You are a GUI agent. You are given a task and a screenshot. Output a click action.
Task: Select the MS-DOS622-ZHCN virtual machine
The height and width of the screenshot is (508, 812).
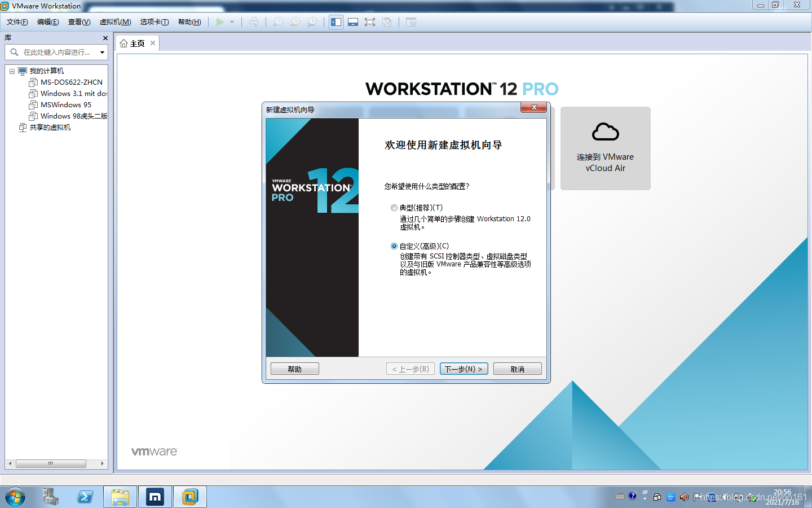[x=72, y=82]
